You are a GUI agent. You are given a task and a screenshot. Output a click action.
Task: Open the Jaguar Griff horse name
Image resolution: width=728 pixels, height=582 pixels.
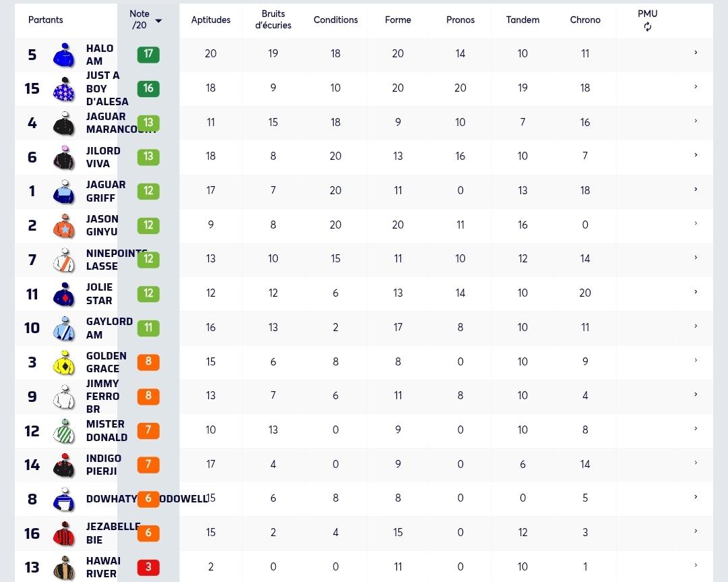(x=105, y=192)
